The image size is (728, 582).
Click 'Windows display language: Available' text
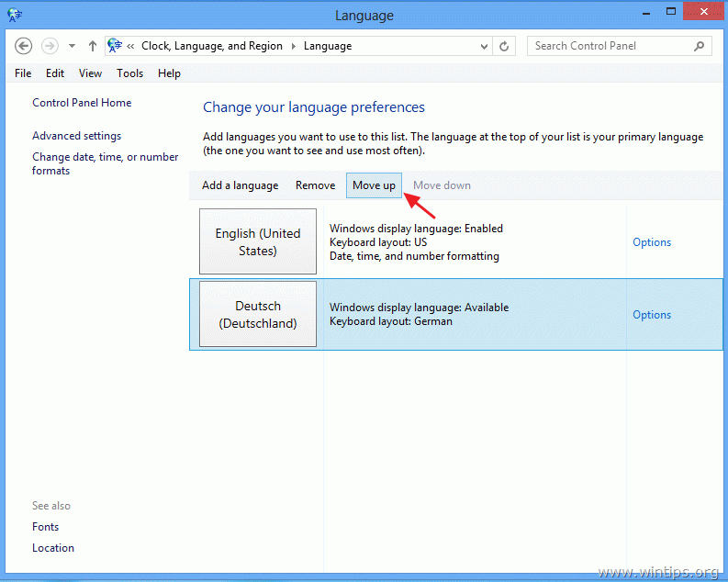419,308
